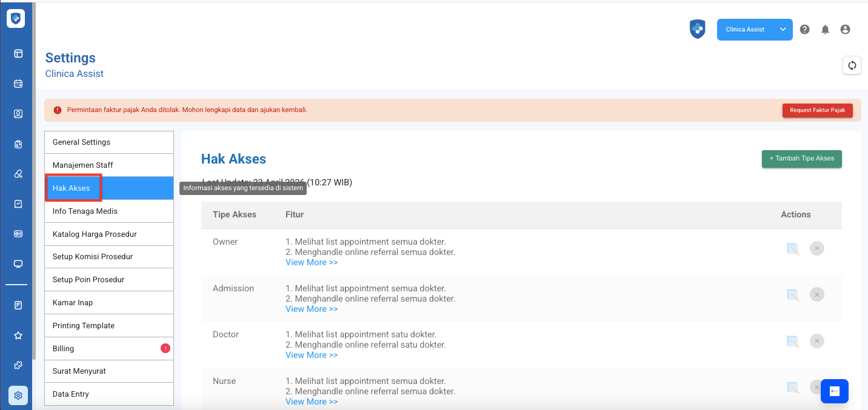The height and width of the screenshot is (410, 868).
Task: Open the help question mark icon
Action: click(x=804, y=30)
